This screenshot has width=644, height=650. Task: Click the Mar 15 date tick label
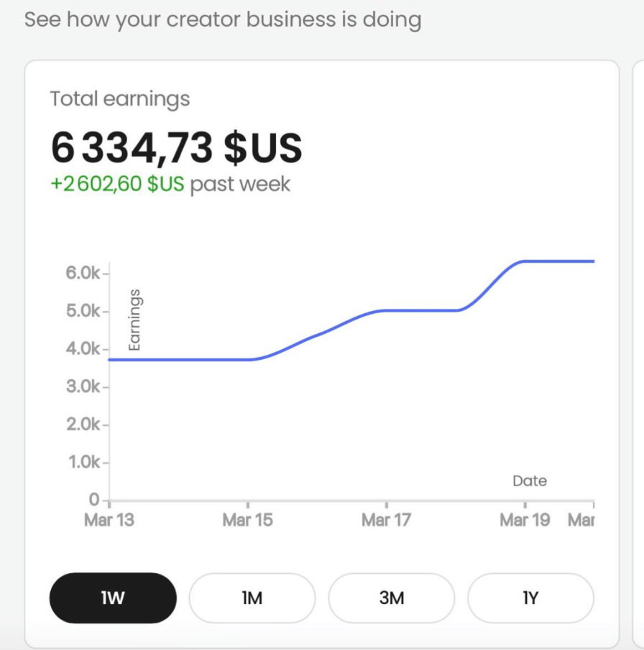(x=248, y=520)
